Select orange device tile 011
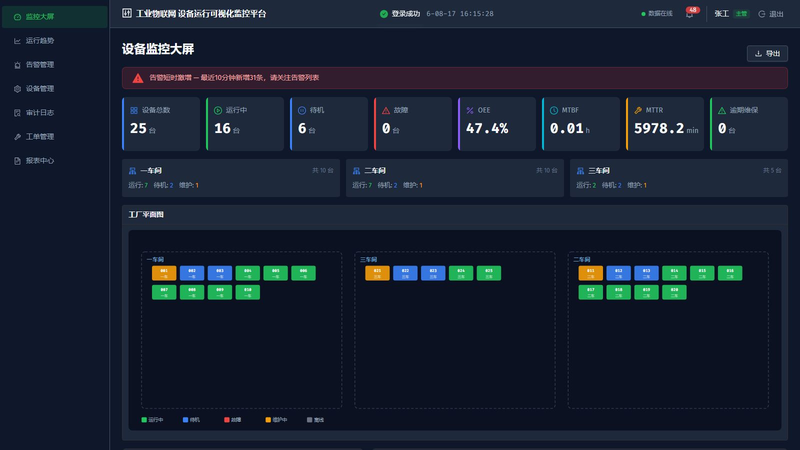 click(x=590, y=273)
